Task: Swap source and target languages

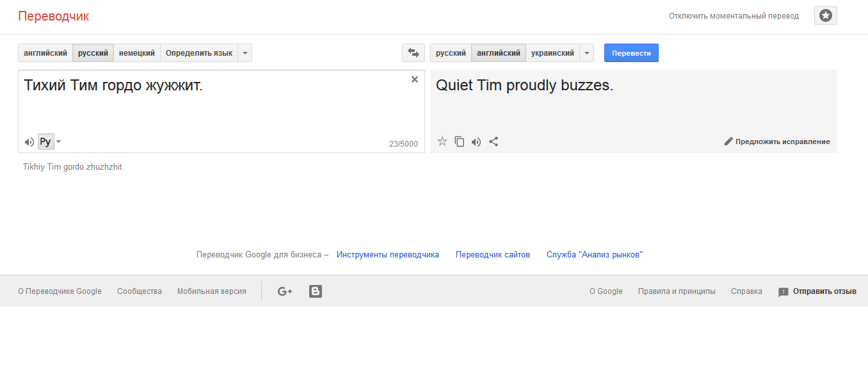Action: coord(413,53)
